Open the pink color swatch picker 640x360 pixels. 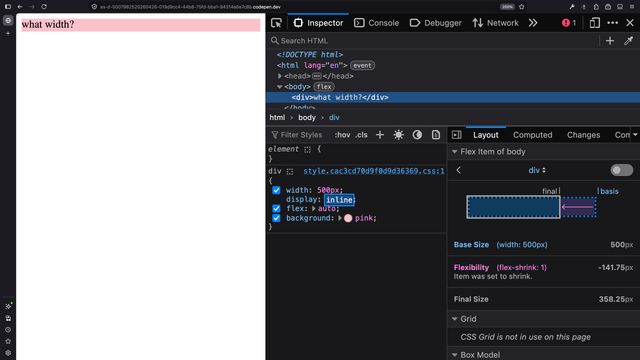tap(348, 218)
